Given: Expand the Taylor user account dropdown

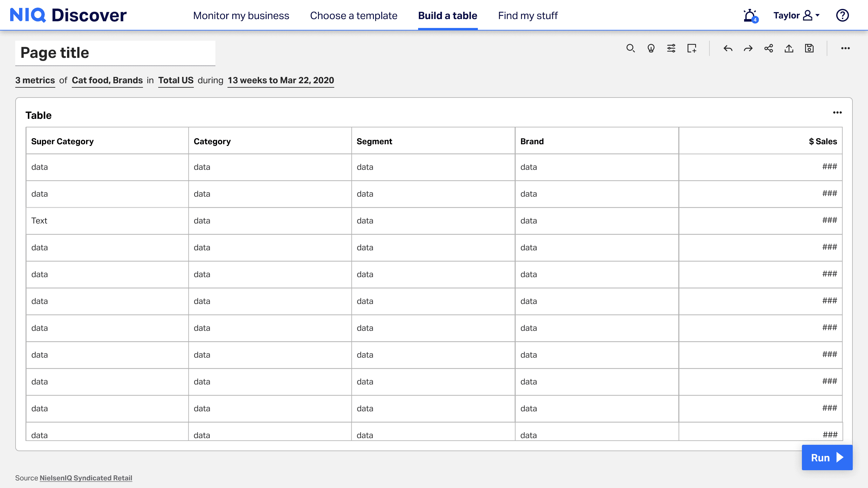Looking at the screenshot, I should 797,16.
